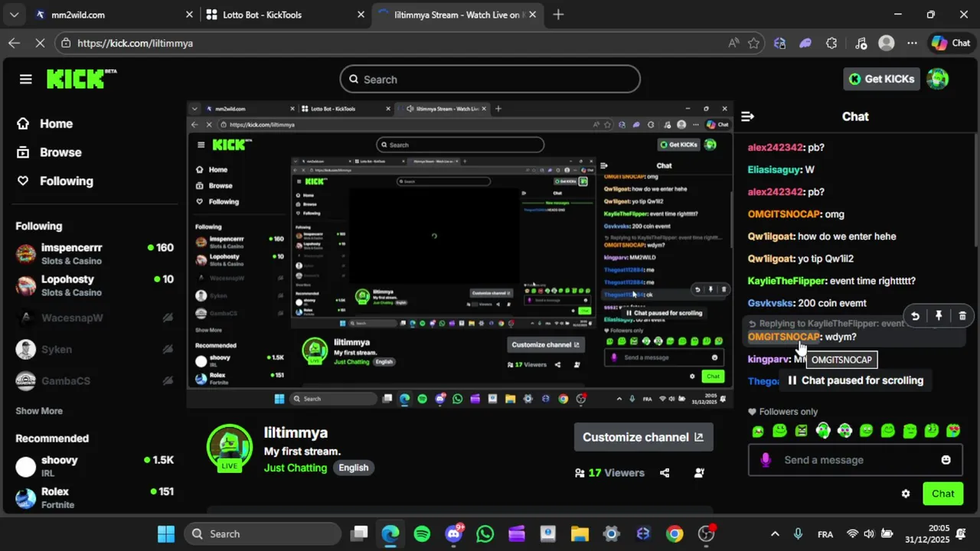Click the Windows taskbar Search box
Image resolution: width=980 pixels, height=551 pixels.
pos(263,533)
